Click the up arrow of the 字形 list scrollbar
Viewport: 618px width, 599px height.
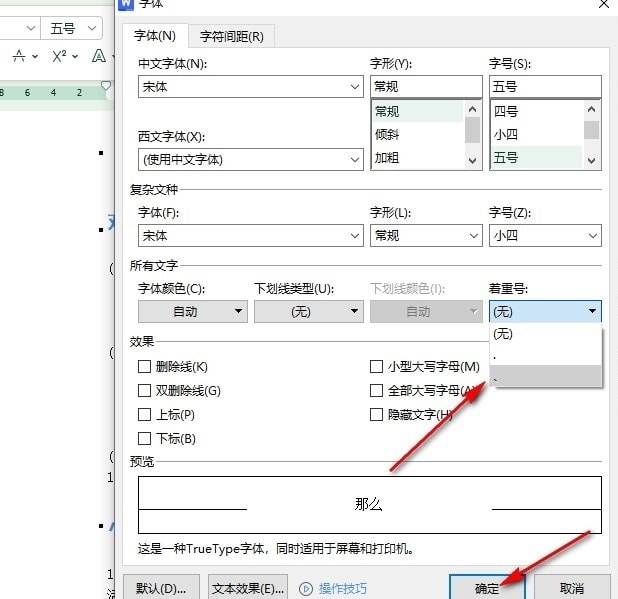[473, 109]
